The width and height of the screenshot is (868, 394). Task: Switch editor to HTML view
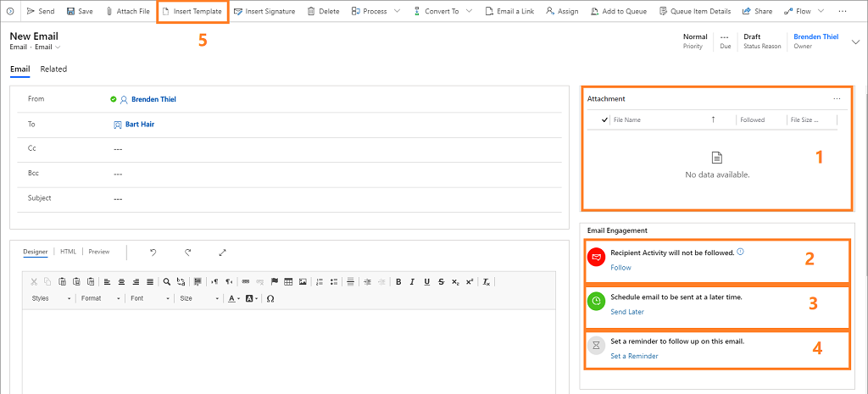pyautogui.click(x=68, y=252)
